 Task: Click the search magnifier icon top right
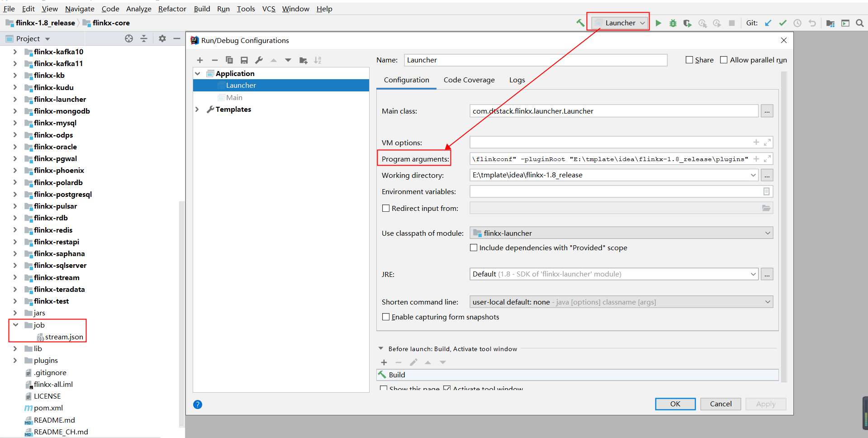click(860, 23)
